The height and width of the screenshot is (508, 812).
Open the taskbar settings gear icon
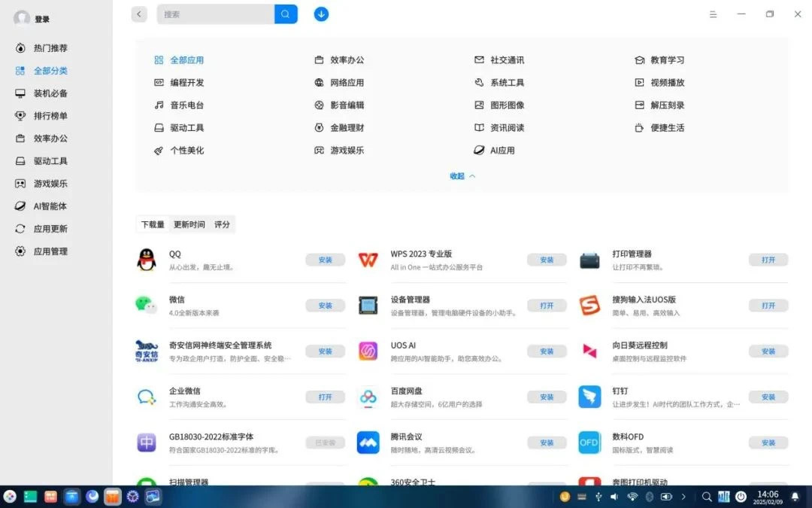click(132, 497)
